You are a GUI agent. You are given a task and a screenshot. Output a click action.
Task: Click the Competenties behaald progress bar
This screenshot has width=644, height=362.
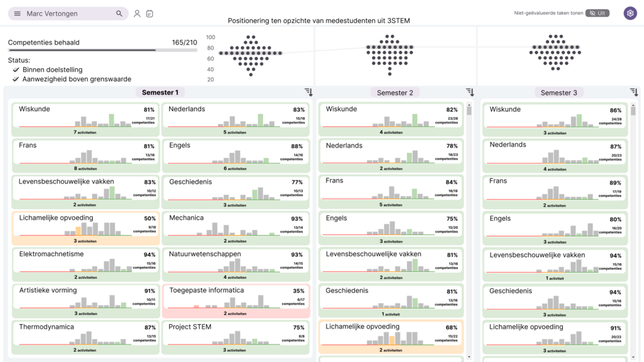click(x=102, y=50)
